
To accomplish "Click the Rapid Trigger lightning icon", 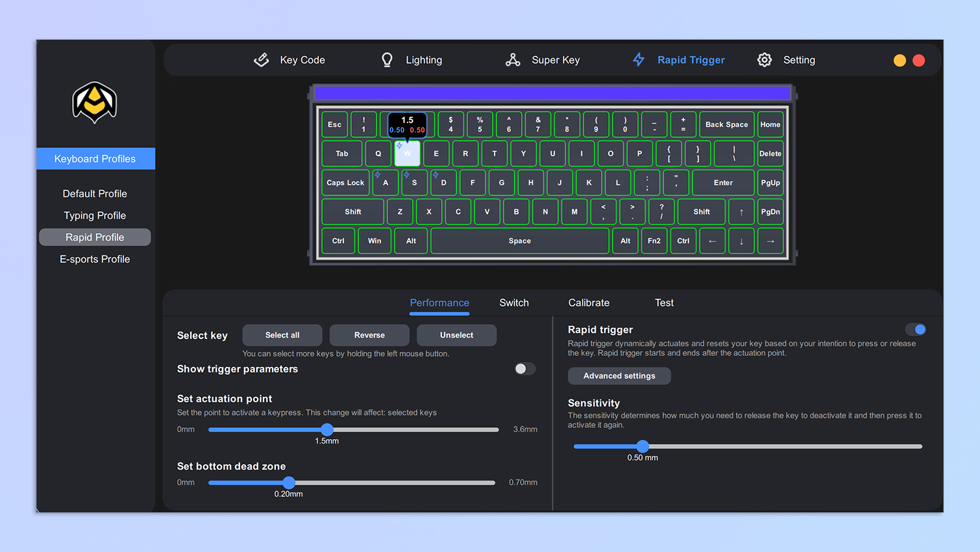I will 639,60.
